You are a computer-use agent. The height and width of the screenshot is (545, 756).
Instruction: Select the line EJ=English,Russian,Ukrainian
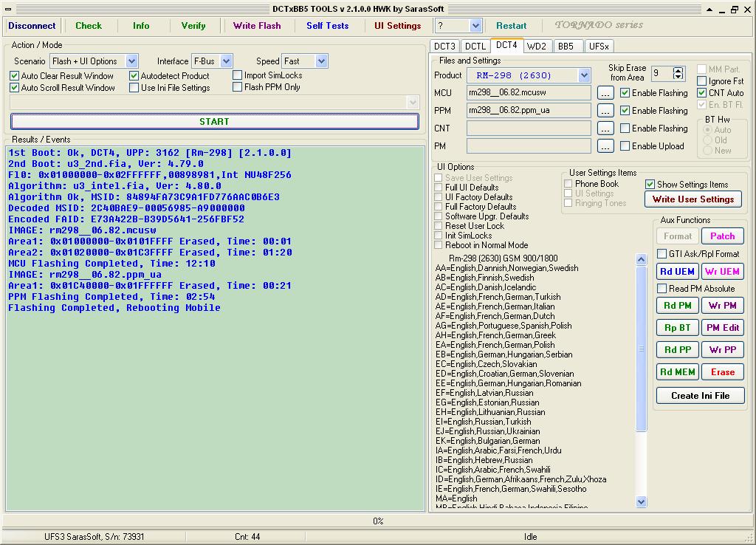(x=487, y=432)
